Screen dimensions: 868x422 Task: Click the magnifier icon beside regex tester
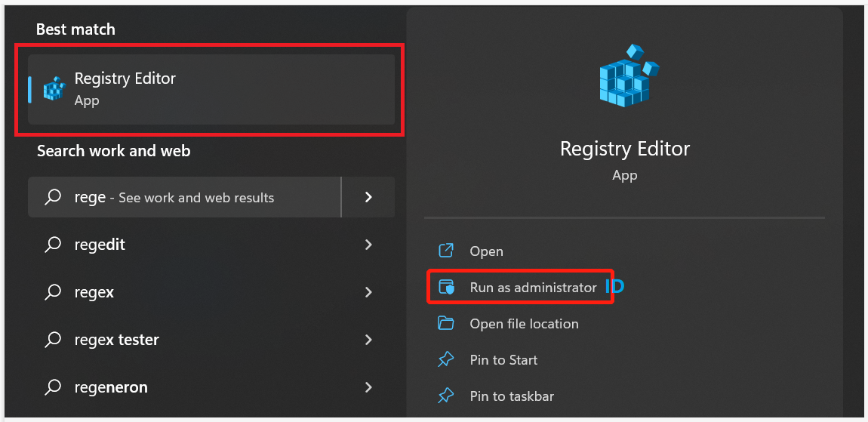[x=53, y=340]
